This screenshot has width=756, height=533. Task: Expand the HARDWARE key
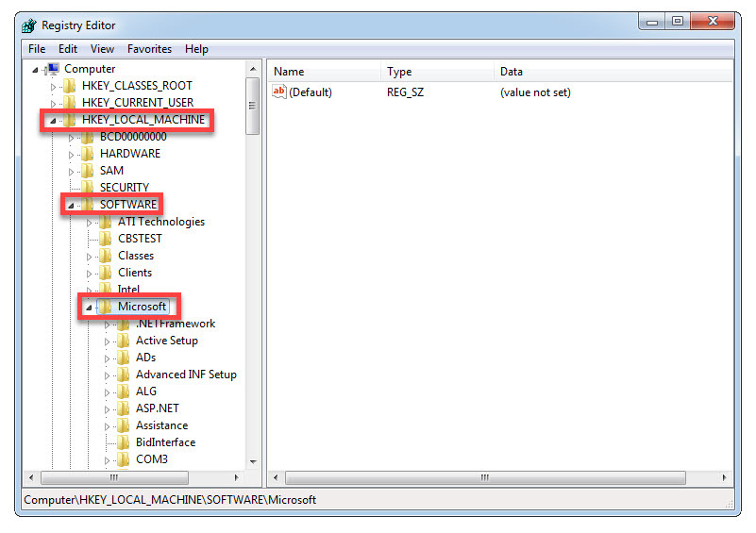point(71,155)
